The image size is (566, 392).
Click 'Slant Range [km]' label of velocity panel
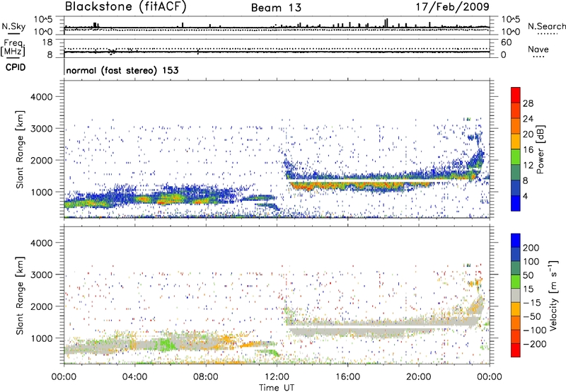[x=20, y=295]
